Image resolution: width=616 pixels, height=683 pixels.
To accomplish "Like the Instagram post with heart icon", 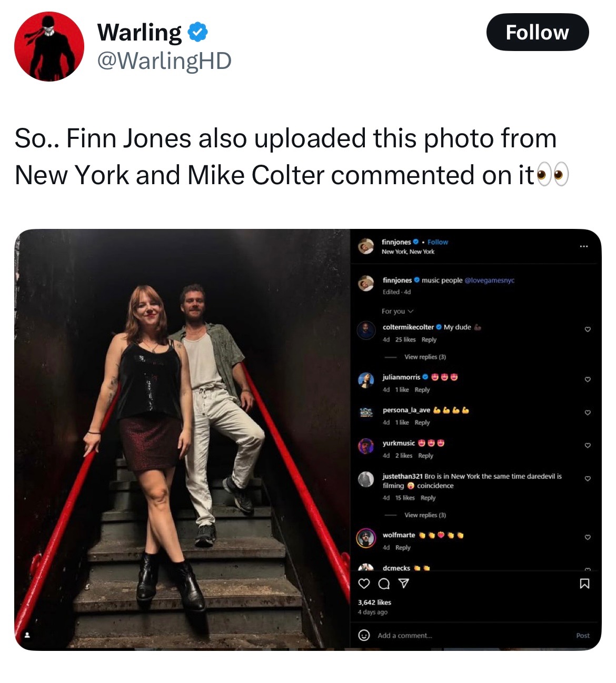I will (x=363, y=584).
